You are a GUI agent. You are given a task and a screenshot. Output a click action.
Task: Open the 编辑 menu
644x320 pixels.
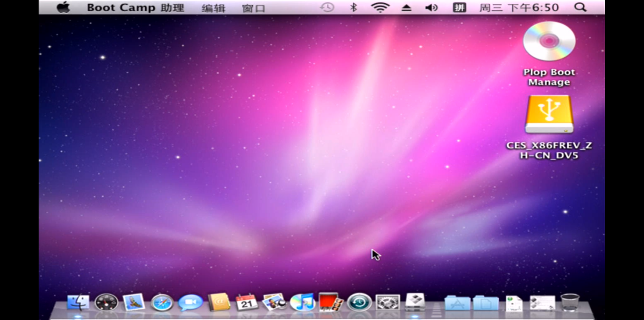[213, 8]
